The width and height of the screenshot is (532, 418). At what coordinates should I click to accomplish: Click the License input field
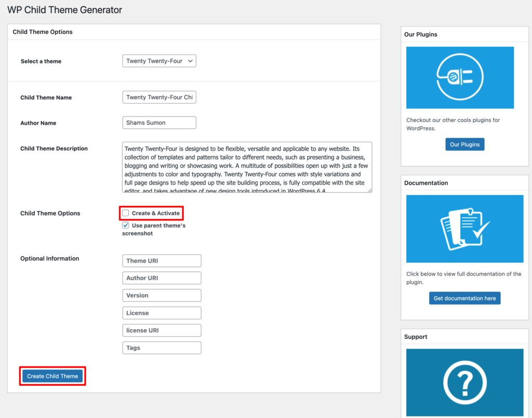162,313
